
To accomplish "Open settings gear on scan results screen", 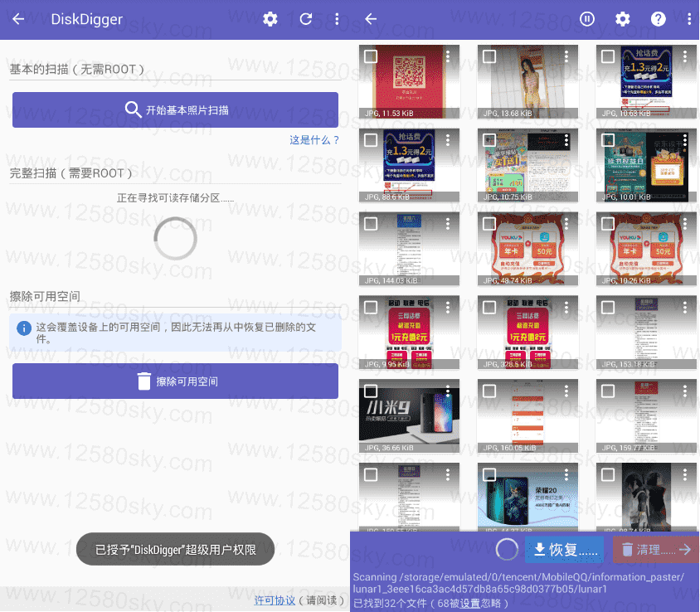I will 622,19.
